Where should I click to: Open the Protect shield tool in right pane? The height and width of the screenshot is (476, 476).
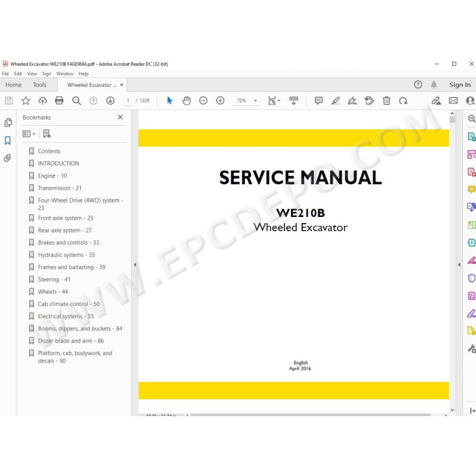pos(471,277)
